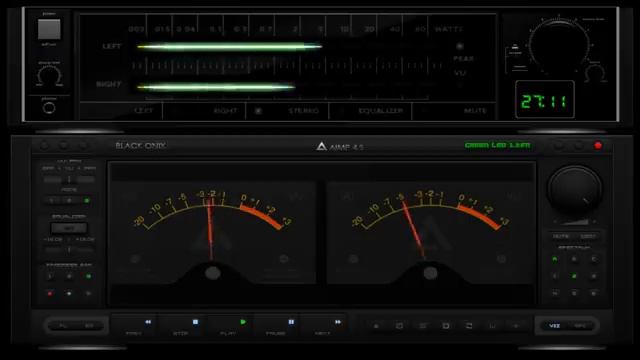The width and height of the screenshot is (640, 360).
Task: Click the equalizer preamp slider on left panel
Action: 69,249
